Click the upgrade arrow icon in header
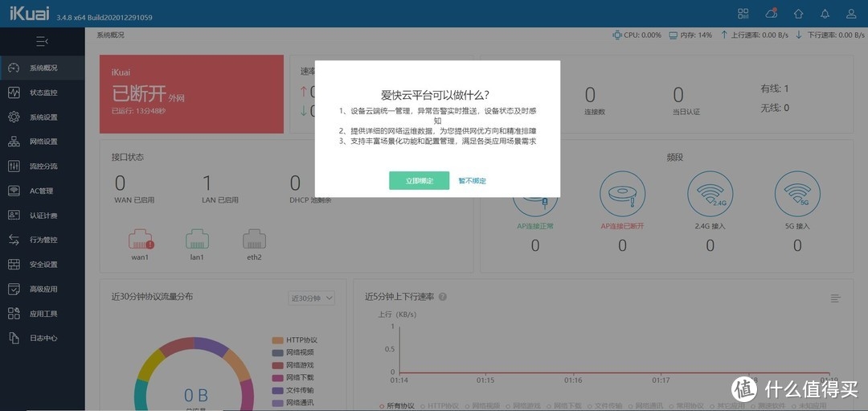This screenshot has height=411, width=868. click(x=798, y=14)
